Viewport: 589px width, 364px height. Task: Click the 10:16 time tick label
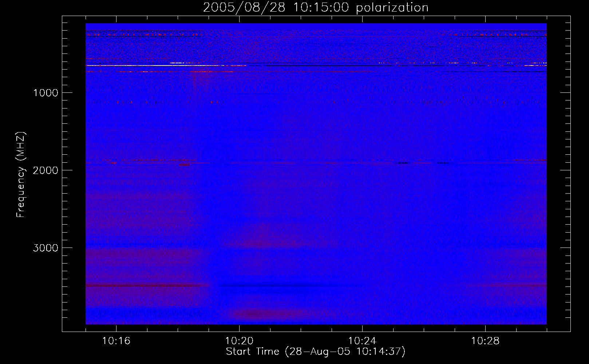pyautogui.click(x=116, y=341)
